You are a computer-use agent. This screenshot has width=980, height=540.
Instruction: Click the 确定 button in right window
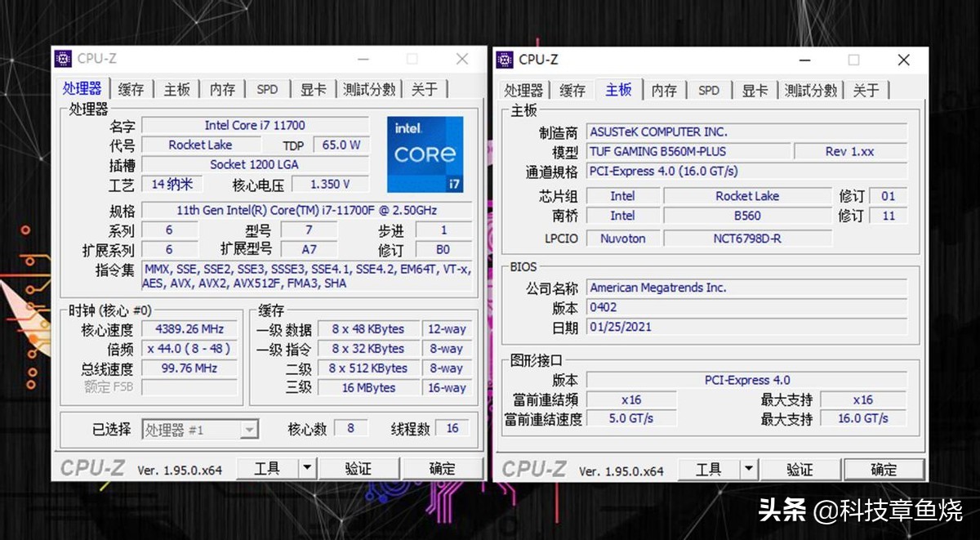pyautogui.click(x=884, y=469)
